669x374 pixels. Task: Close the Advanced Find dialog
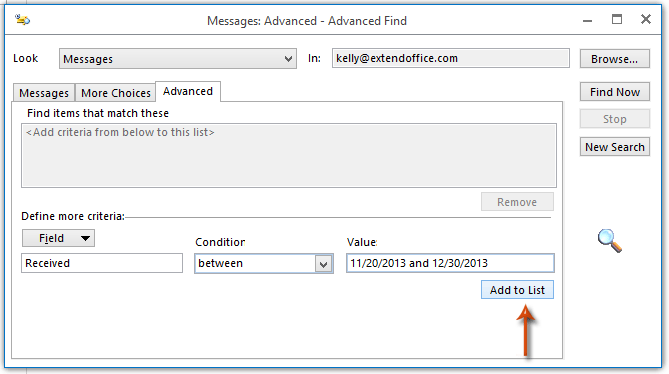[646, 19]
